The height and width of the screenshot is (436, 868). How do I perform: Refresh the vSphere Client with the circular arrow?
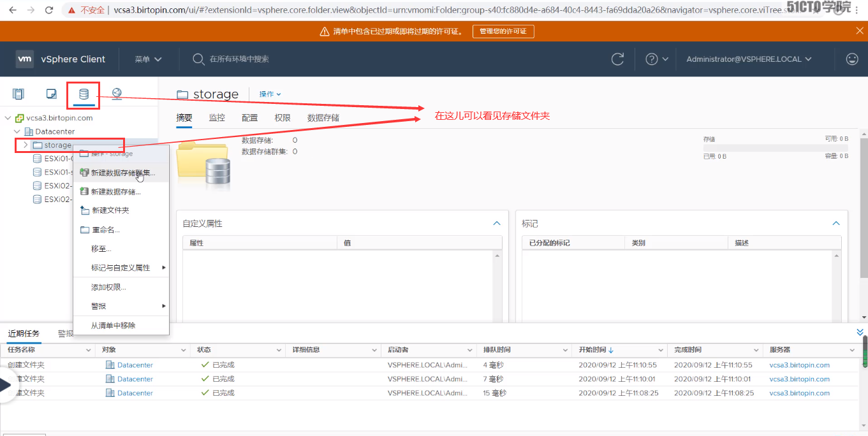[x=617, y=59]
